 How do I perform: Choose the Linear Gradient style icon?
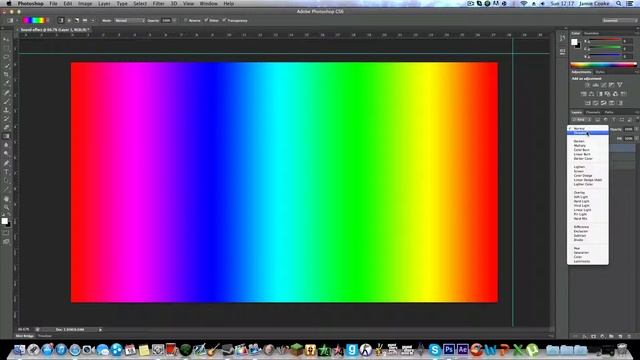click(61, 20)
